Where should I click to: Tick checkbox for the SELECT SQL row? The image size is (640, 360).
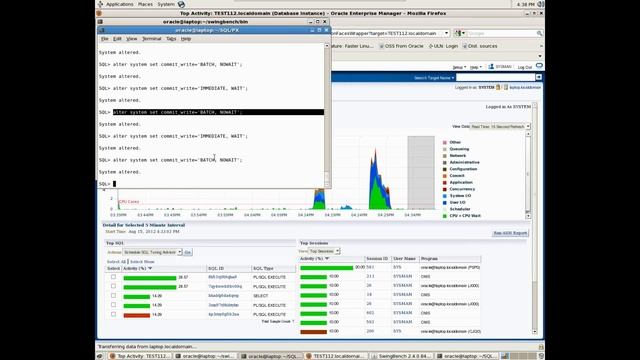113,296
